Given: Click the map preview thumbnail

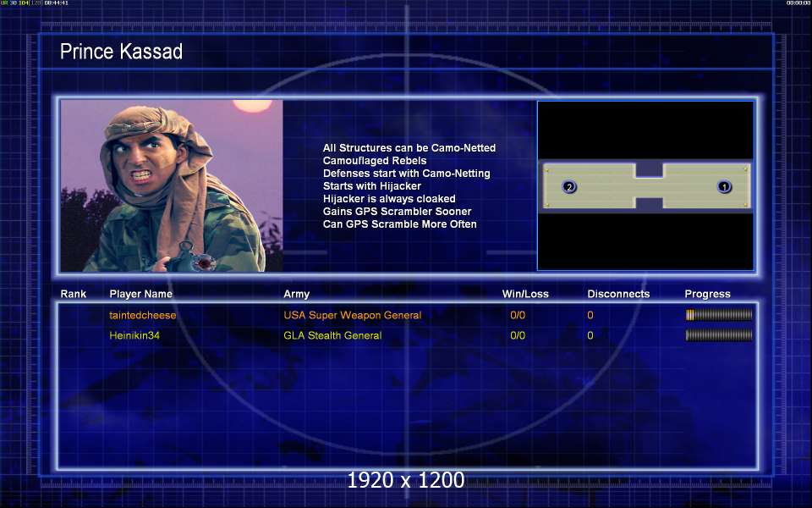Looking at the screenshot, I should point(645,185).
